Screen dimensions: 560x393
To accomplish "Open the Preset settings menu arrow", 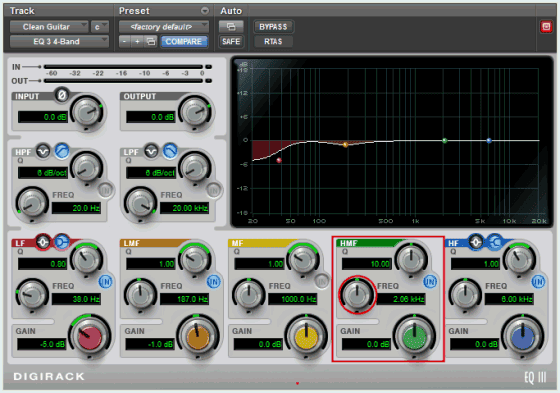I will (x=205, y=11).
